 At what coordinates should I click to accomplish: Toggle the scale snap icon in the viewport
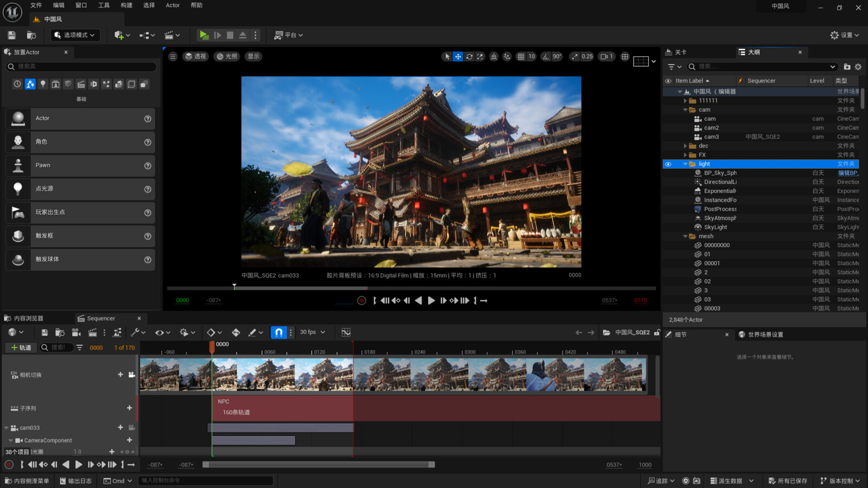[575, 56]
